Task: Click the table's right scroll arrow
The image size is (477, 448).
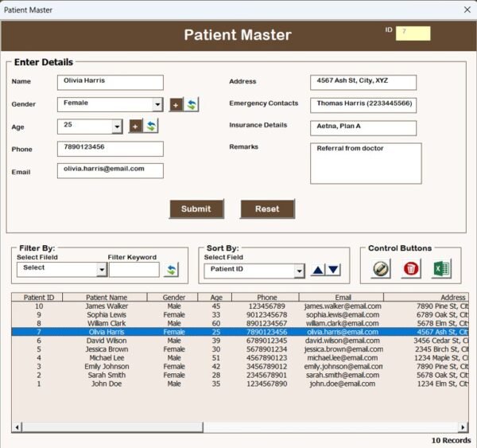Action: click(x=463, y=427)
